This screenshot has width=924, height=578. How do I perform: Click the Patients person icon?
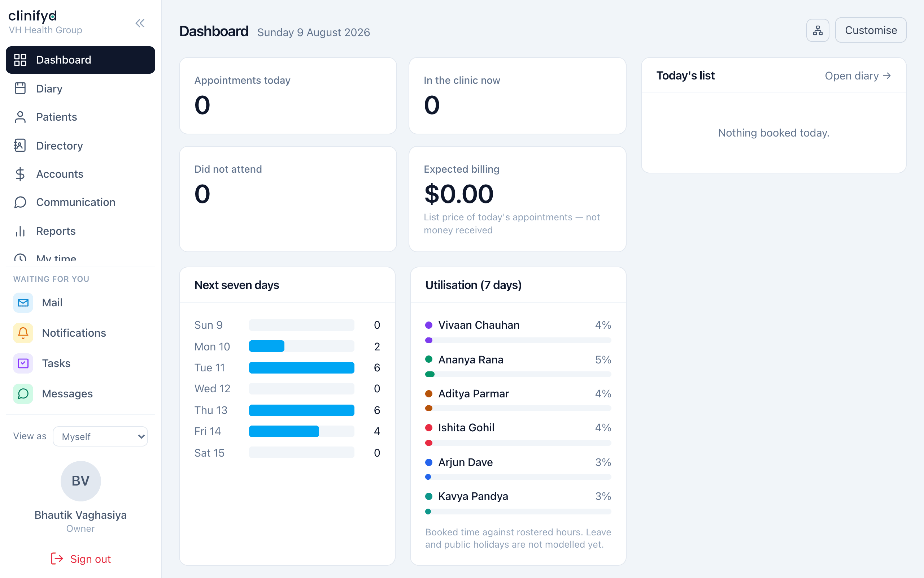pos(20,117)
